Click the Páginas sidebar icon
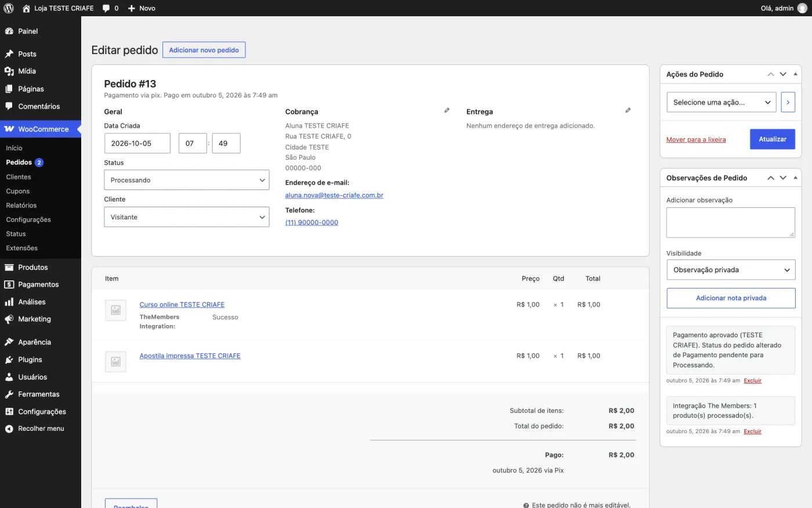This screenshot has width=812, height=508. click(x=9, y=89)
